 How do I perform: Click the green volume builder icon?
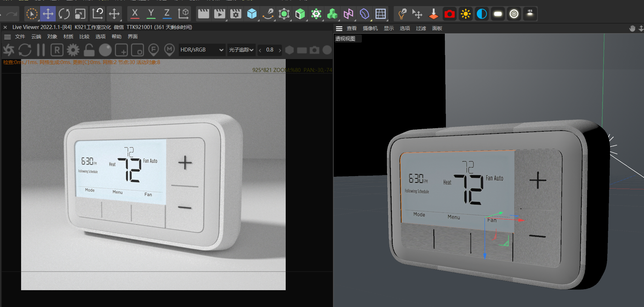pyautogui.click(x=332, y=14)
